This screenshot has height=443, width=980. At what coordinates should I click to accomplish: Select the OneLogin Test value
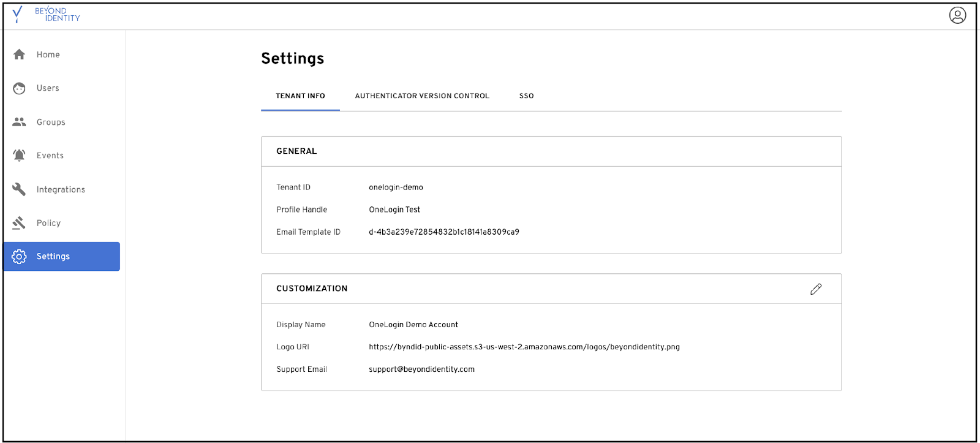tap(394, 210)
